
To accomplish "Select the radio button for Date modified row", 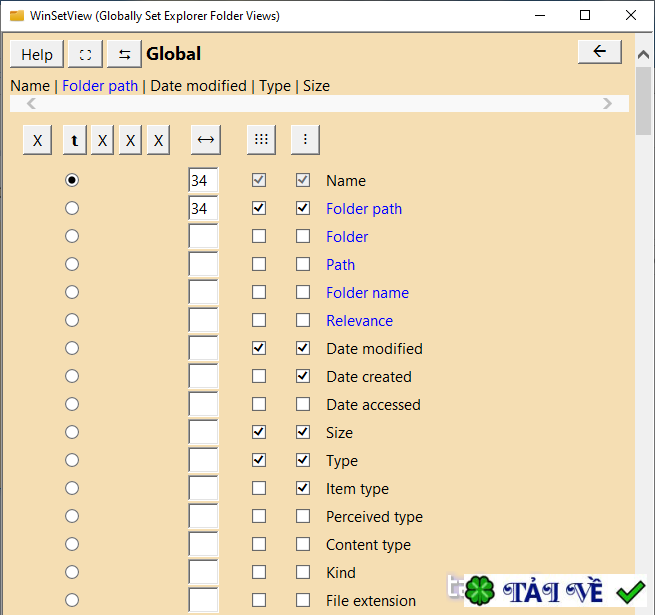I will (x=72, y=348).
